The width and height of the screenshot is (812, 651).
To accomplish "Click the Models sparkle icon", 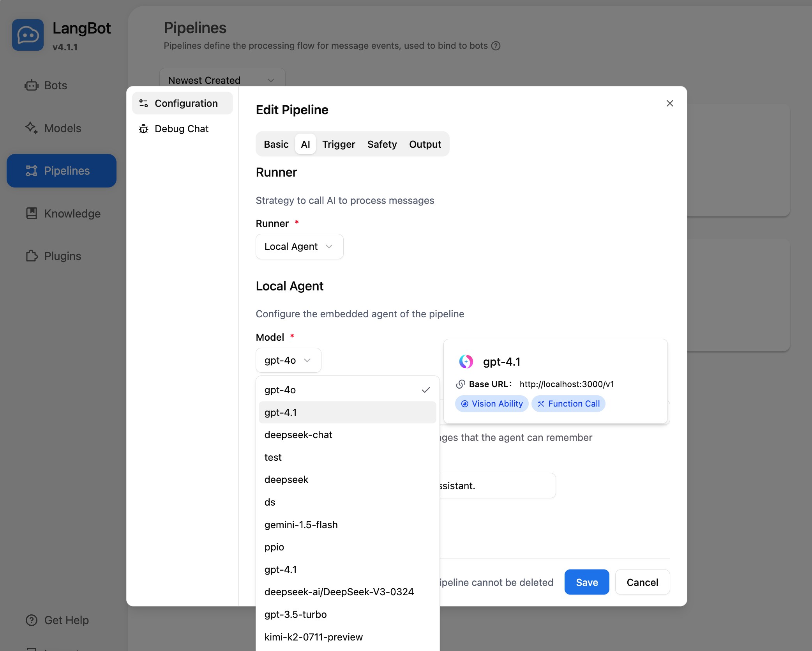I will [31, 128].
